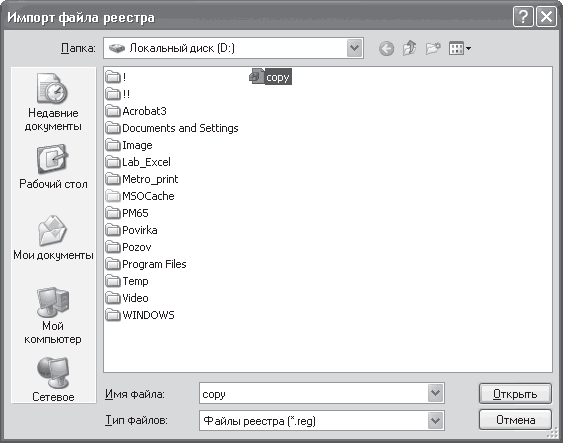
Task: Click inside the Имя файла text field
Action: 313,393
